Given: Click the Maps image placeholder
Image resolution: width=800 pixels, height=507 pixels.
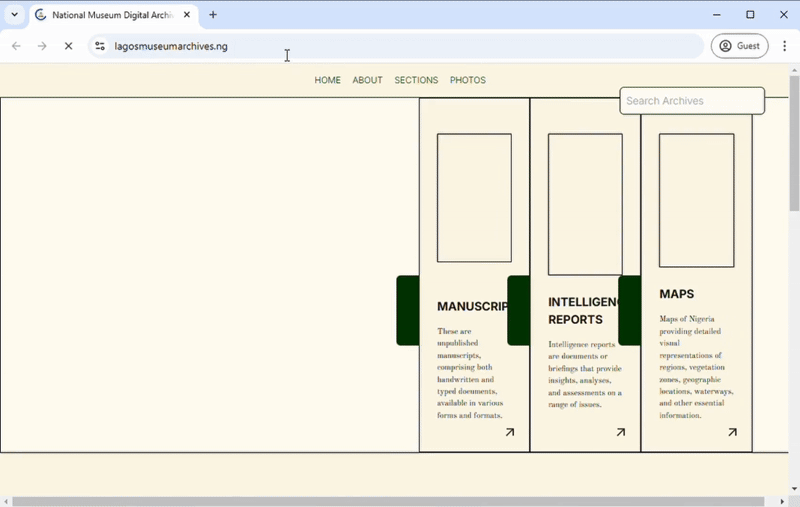Looking at the screenshot, I should [696, 200].
